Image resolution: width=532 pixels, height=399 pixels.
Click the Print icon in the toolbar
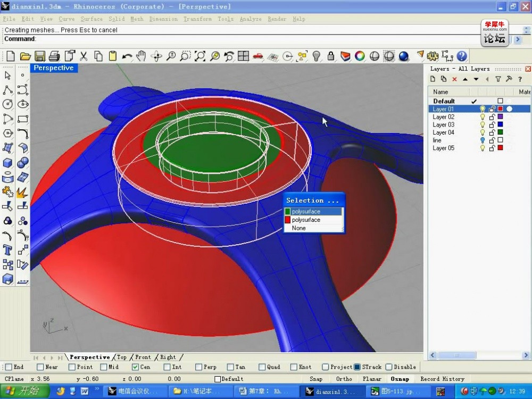point(54,56)
